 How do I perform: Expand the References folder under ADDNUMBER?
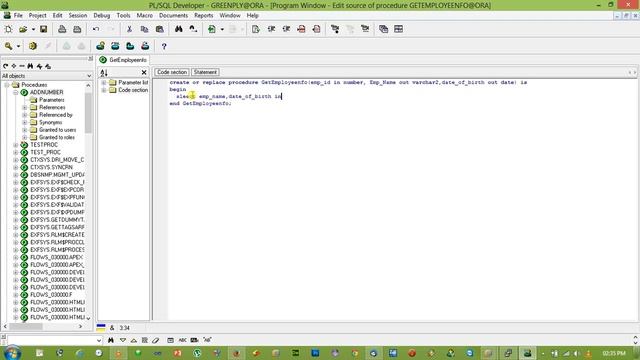point(24,107)
